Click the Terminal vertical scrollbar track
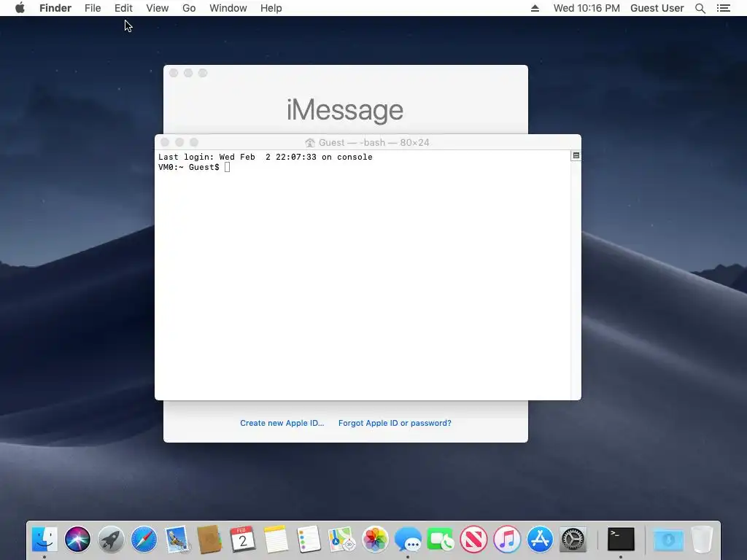This screenshot has height=560, width=747. pyautogui.click(x=576, y=280)
